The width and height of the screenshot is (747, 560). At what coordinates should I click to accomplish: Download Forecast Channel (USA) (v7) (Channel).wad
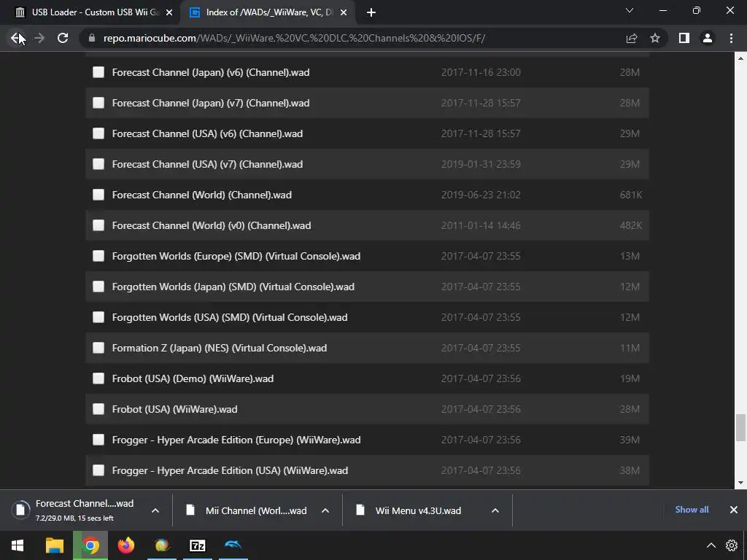pos(207,164)
